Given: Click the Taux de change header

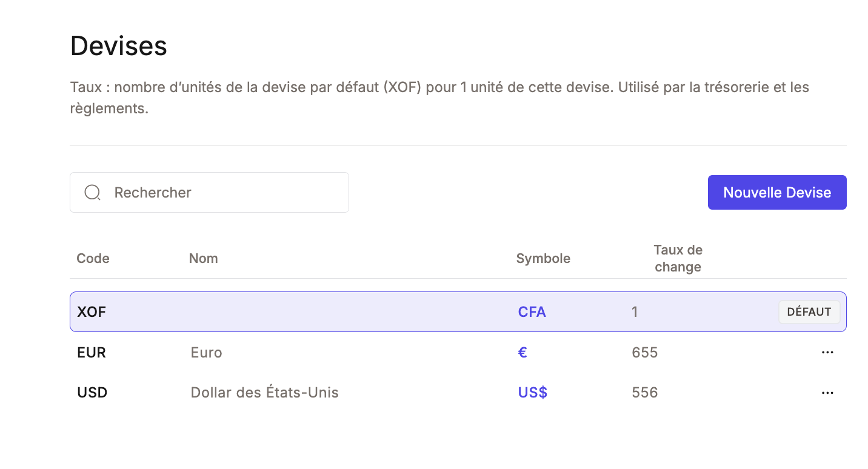Looking at the screenshot, I should pos(677,259).
